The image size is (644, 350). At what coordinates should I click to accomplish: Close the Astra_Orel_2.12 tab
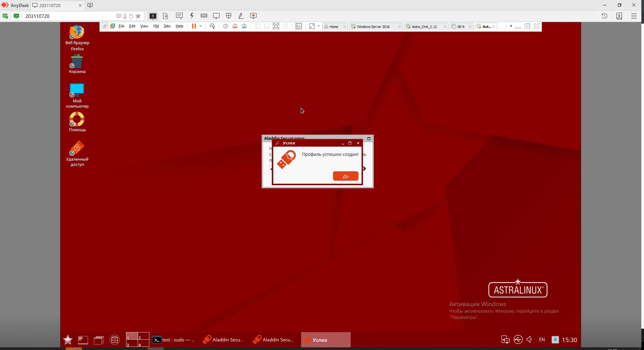(445, 27)
